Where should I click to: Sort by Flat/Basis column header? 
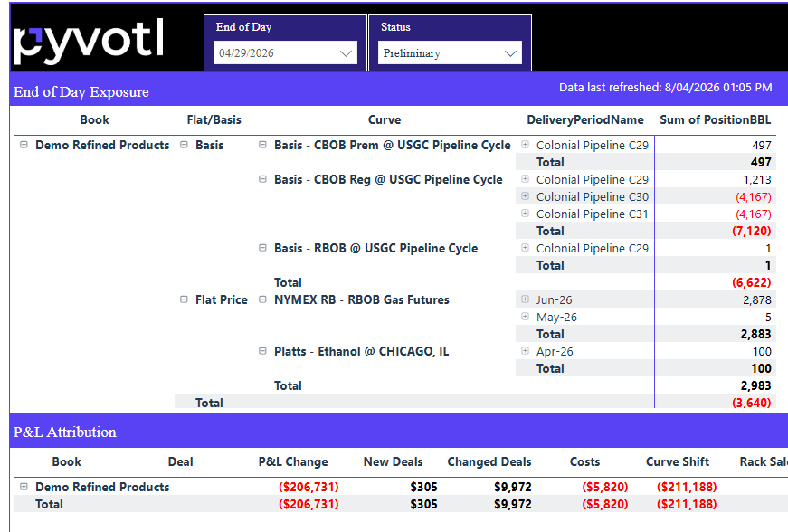pyautogui.click(x=214, y=120)
